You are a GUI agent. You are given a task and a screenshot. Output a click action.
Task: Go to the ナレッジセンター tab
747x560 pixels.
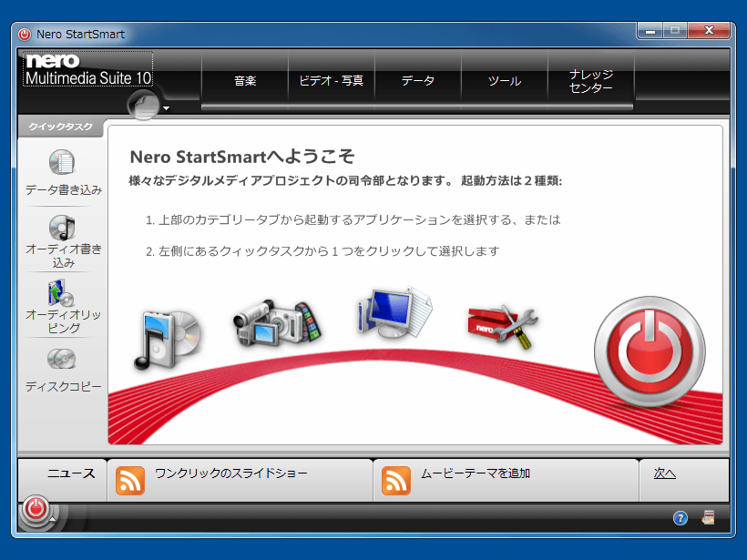590,80
